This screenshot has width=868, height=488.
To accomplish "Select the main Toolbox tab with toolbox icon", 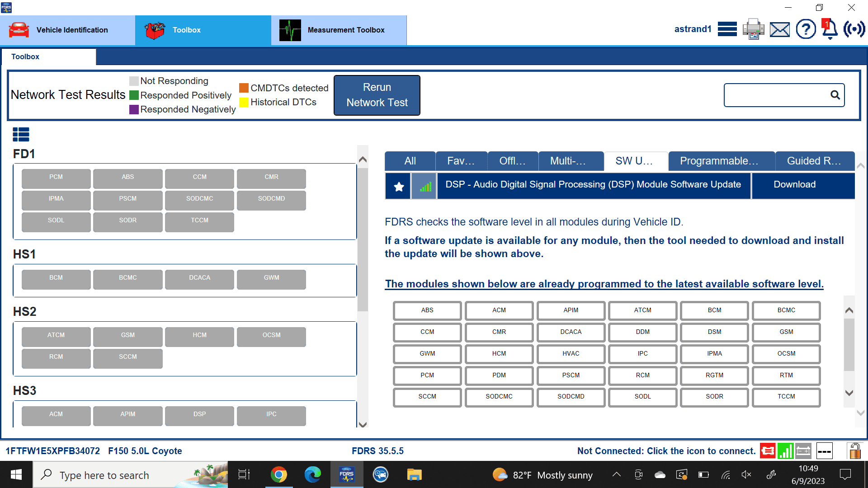I will (x=203, y=30).
